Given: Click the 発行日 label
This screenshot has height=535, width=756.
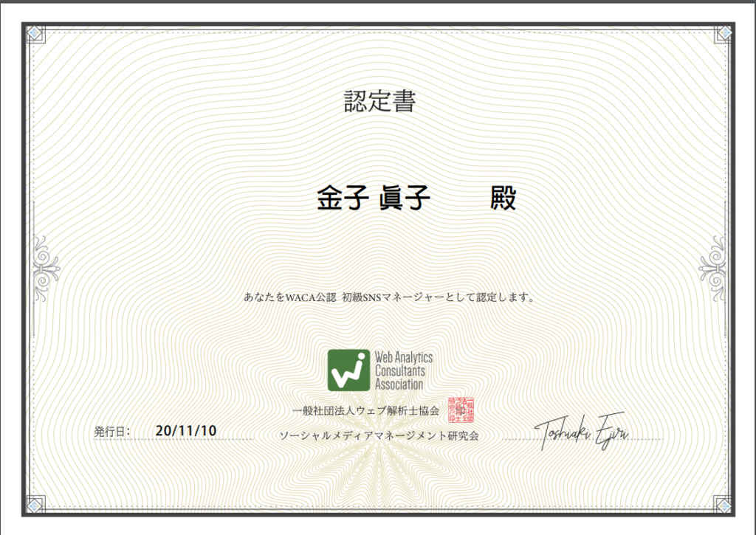Looking at the screenshot, I should (112, 431).
